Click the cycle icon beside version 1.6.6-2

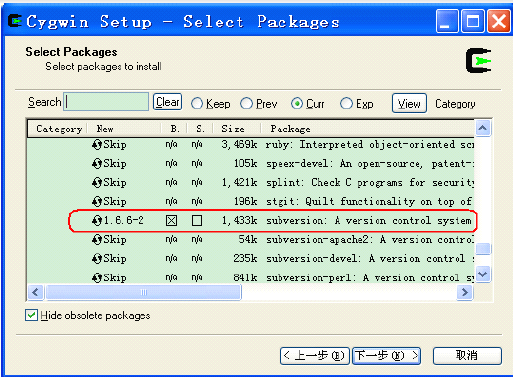(x=97, y=221)
